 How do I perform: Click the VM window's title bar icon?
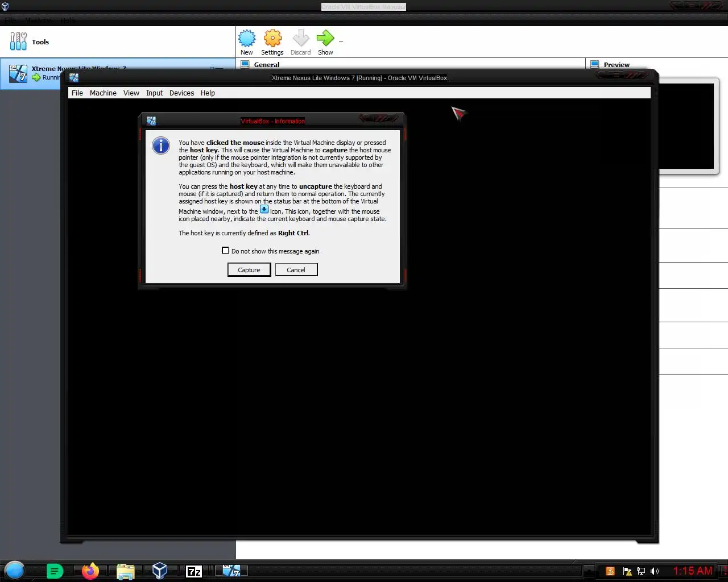[x=74, y=78]
